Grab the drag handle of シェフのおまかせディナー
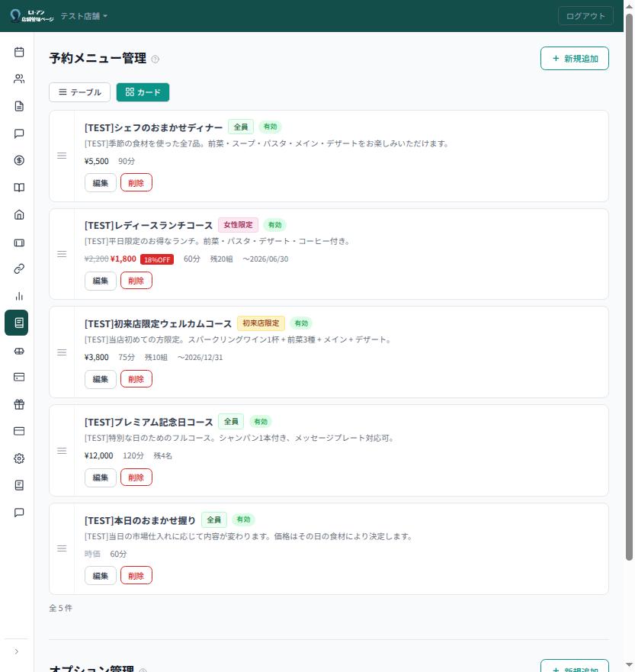Viewport: 635px width, 672px height. (62, 156)
